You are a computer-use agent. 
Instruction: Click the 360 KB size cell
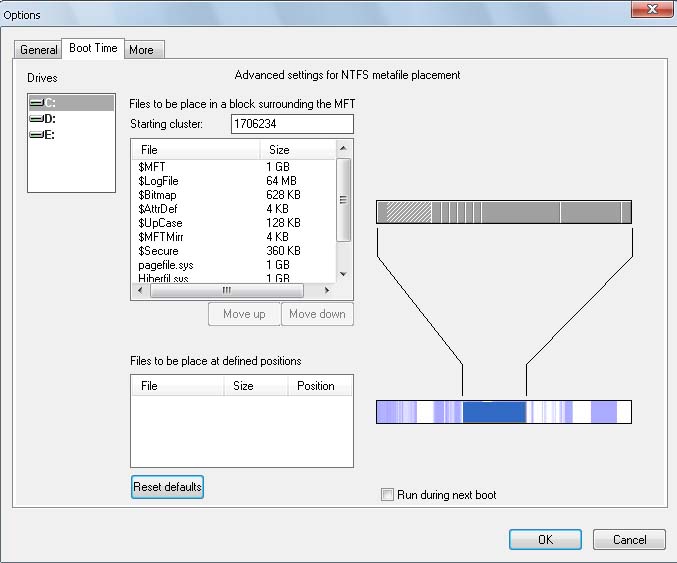tap(283, 251)
